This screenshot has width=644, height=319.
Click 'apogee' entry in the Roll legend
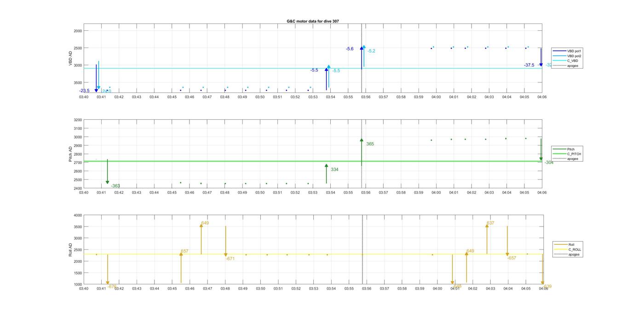[x=567, y=255]
